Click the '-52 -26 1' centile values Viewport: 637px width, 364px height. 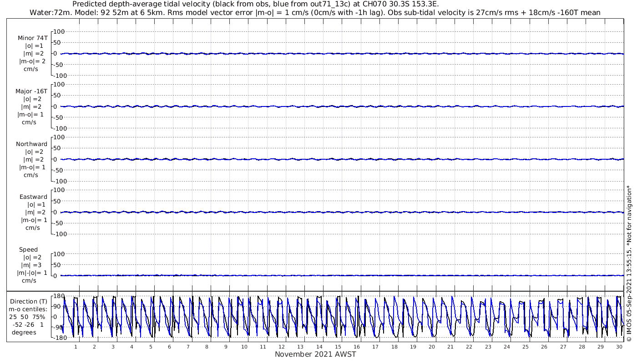click(x=28, y=324)
